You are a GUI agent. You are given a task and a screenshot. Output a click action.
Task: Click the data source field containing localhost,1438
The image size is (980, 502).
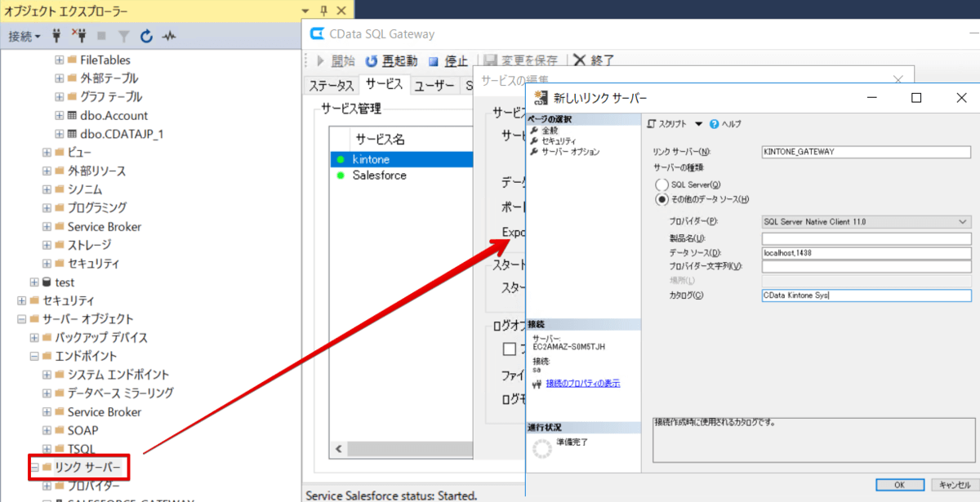(x=866, y=253)
